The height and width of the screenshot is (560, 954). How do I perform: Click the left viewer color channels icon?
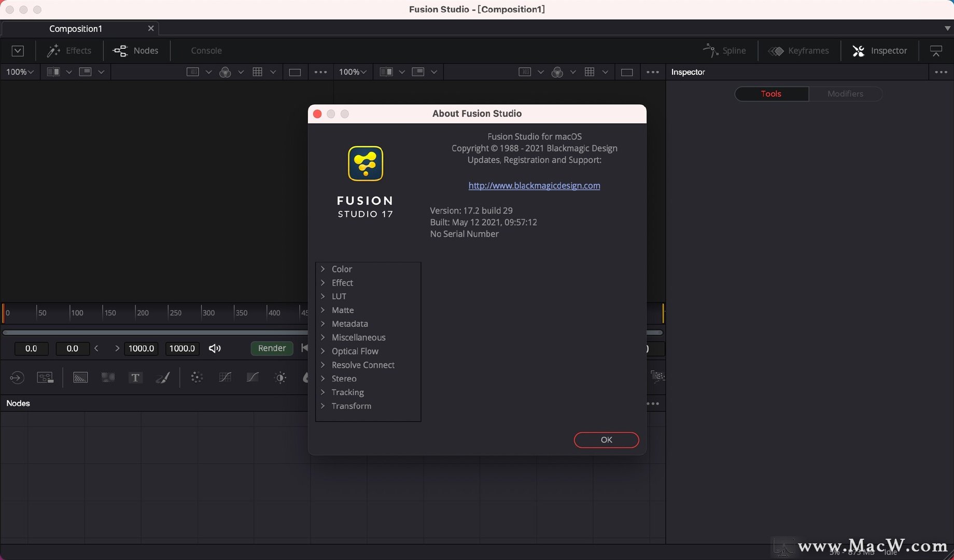click(225, 72)
